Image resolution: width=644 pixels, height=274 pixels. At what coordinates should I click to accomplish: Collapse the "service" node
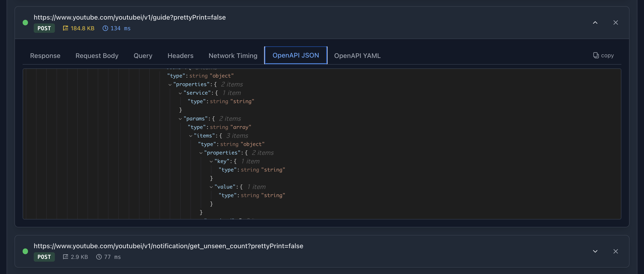180,93
